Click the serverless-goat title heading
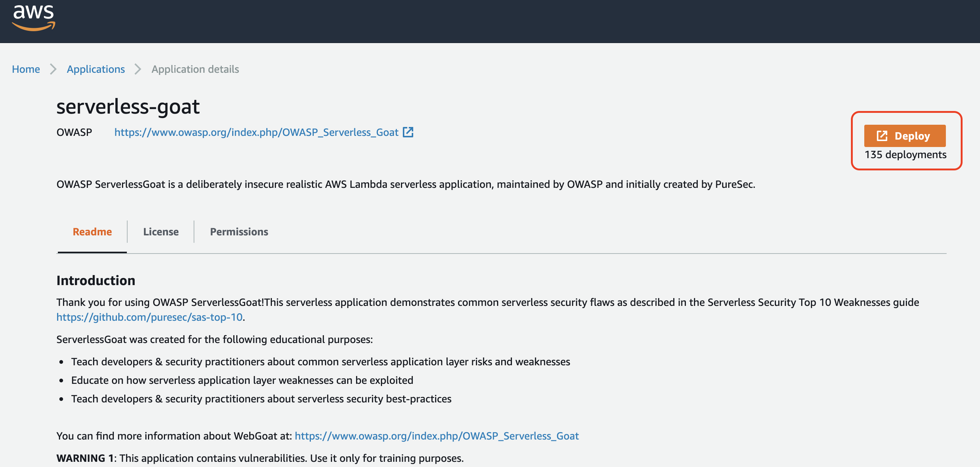The image size is (980, 467). (128, 106)
